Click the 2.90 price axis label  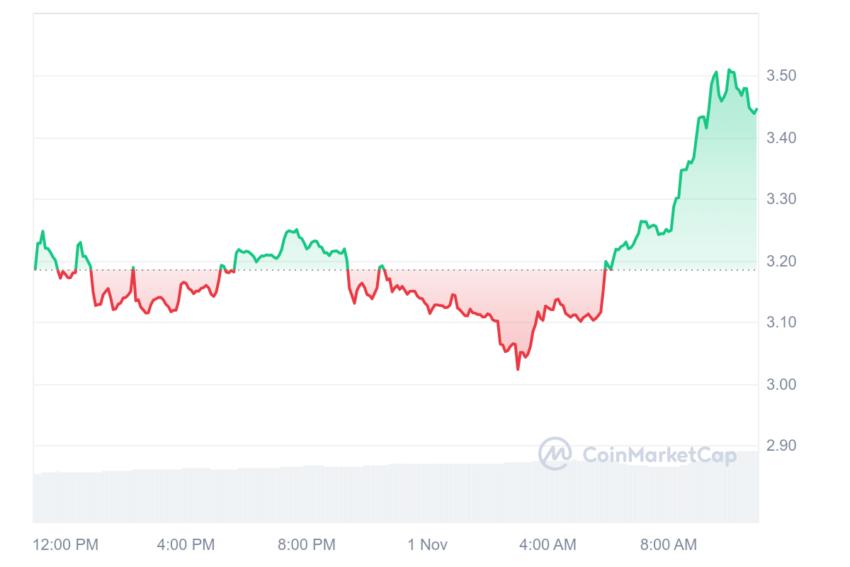tap(781, 446)
